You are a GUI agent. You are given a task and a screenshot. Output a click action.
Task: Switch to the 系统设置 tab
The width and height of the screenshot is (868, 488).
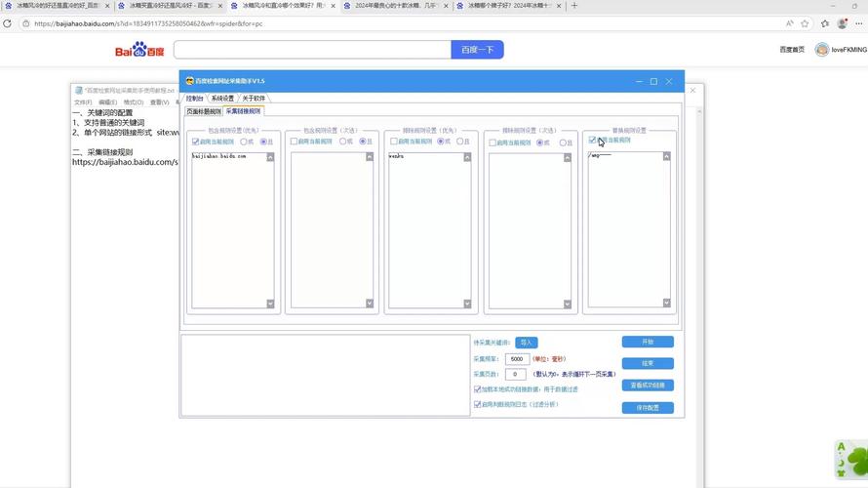pyautogui.click(x=223, y=99)
